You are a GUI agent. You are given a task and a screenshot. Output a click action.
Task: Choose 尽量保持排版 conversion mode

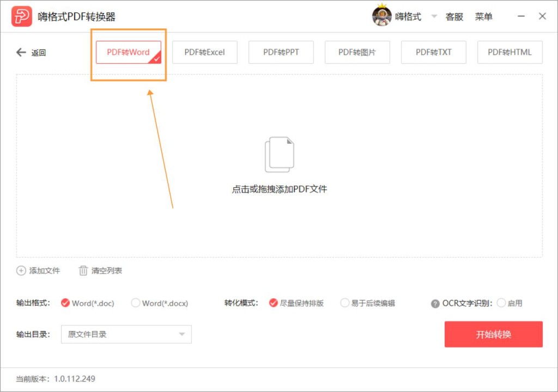(x=296, y=303)
